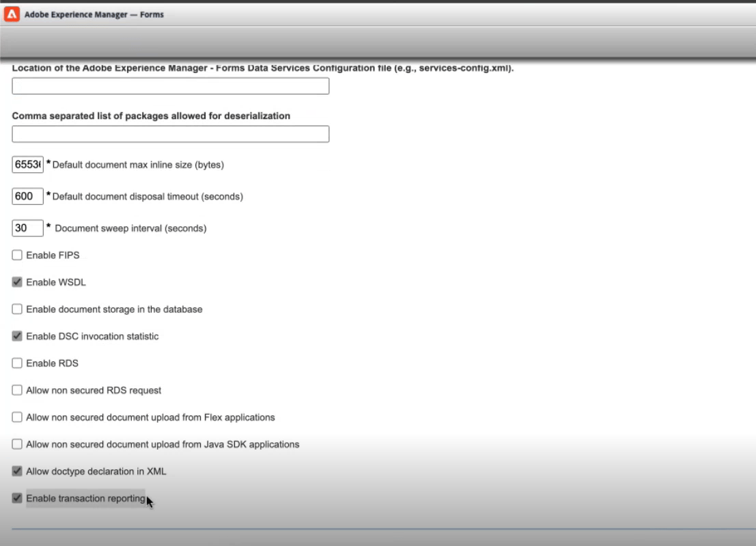Select the document disposal timeout field
The image size is (756, 546).
click(x=27, y=195)
